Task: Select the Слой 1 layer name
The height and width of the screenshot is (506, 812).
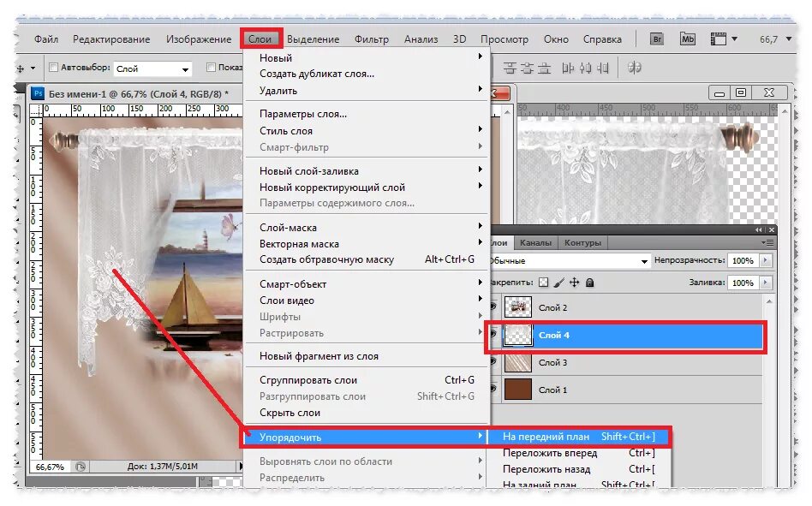Action: coord(552,390)
